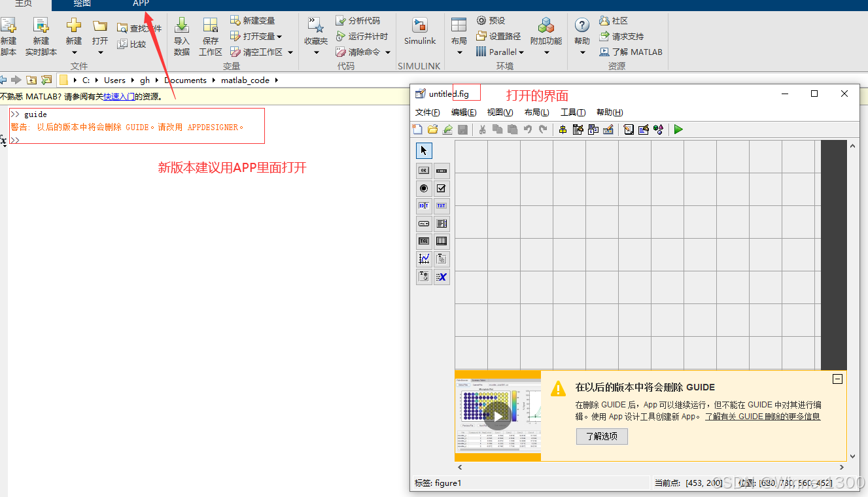Screen dimensions: 868x497
Task: Open Help (帮助) menu in GUIDE window
Action: click(x=610, y=112)
